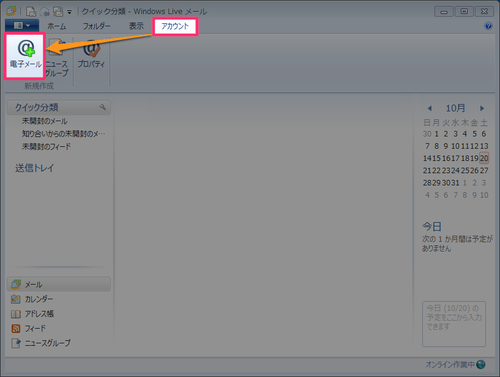Image resolution: width=500 pixels, height=377 pixels.
Task: Click the 10月 month heading
Action: 455,108
